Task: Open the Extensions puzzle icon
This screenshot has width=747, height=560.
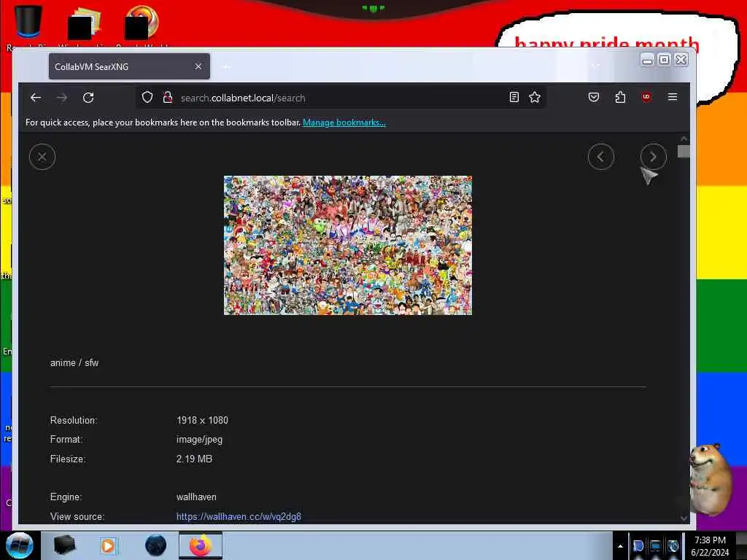Action: pos(620,97)
